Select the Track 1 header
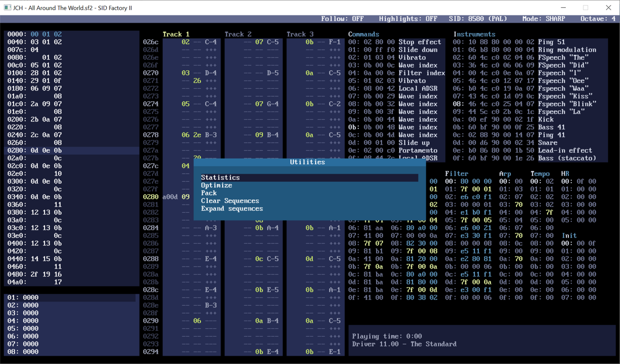 [x=176, y=34]
